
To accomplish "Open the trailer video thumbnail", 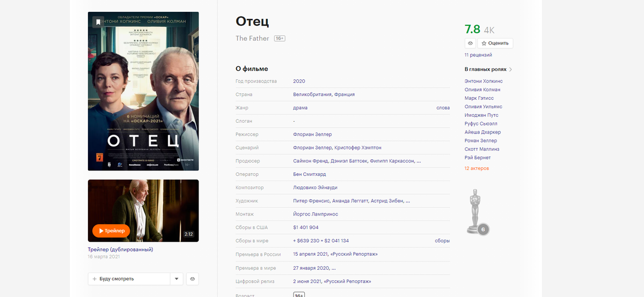I will tap(143, 211).
